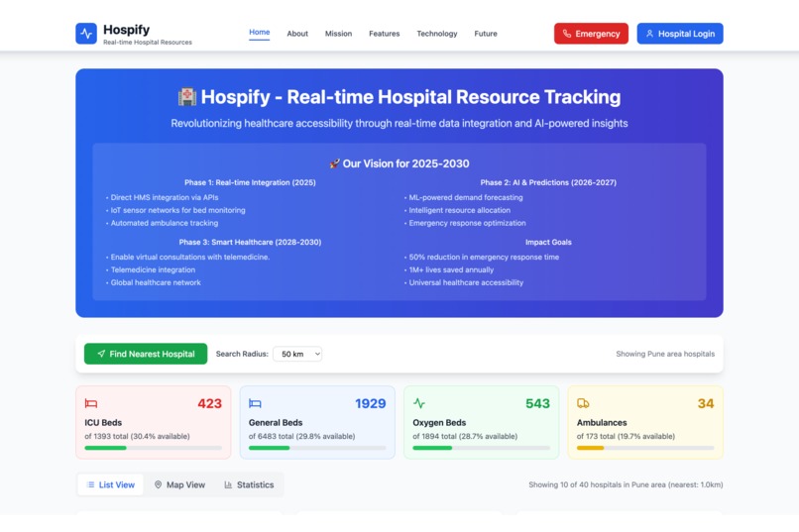
Task: Click '1M+ lives saved annually' bullet
Action: (451, 269)
